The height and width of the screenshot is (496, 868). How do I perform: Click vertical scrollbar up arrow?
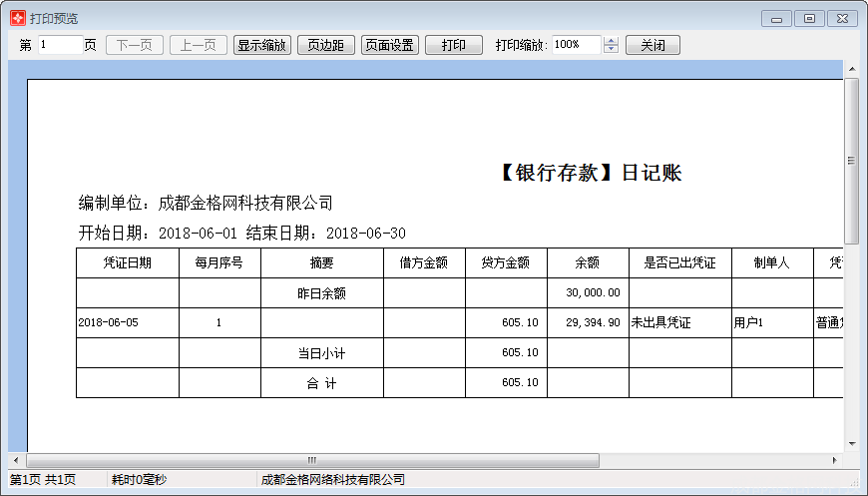[x=851, y=68]
